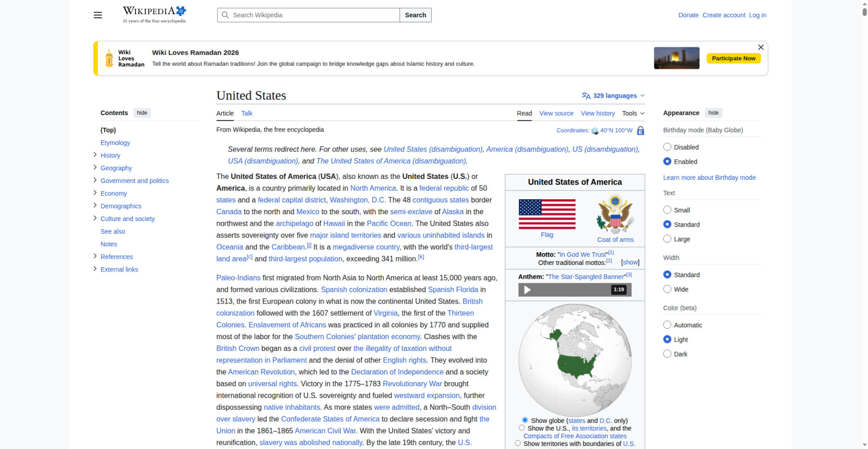Click in the Search Wikipedia field
The image size is (868, 449).
pos(312,15)
